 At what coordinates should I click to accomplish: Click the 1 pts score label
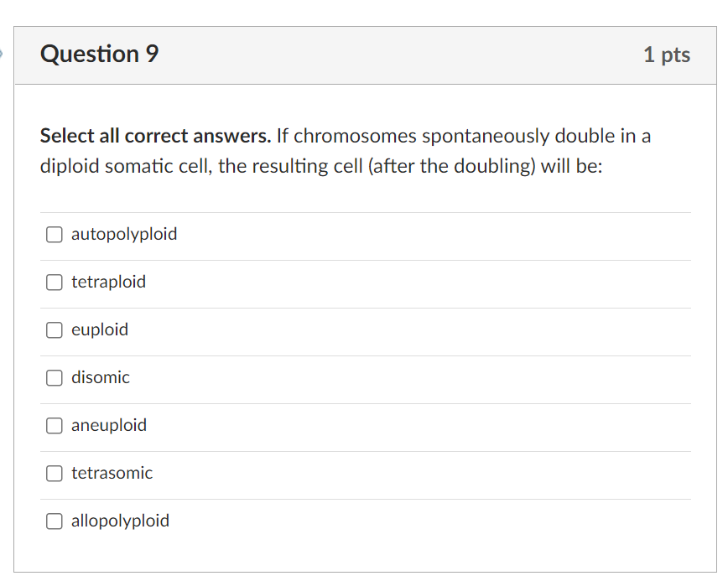point(667,54)
